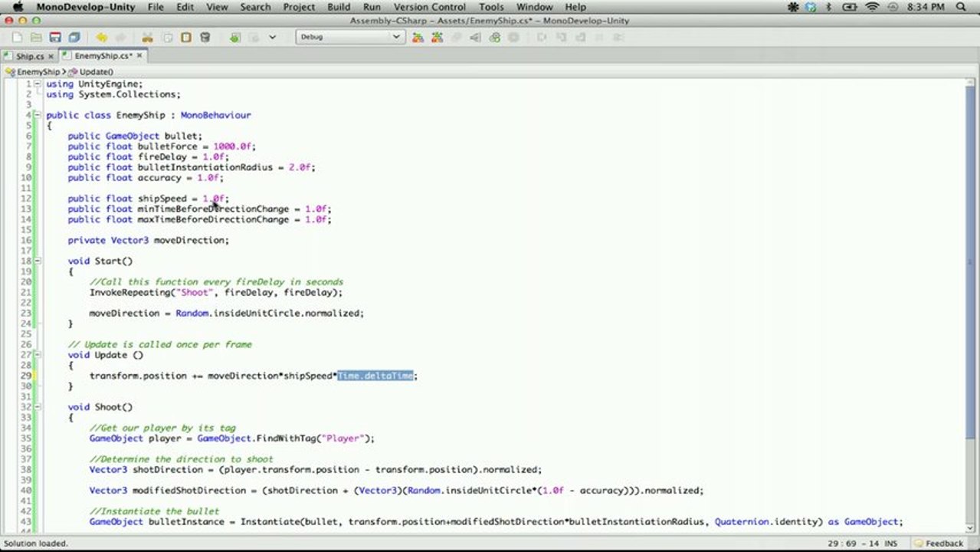The width and height of the screenshot is (980, 552).
Task: Click the green Run toolbar icon
Action: click(235, 37)
